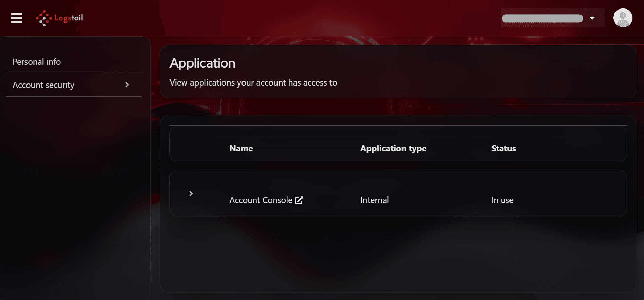Screen dimensions: 644x300
Task: Select the In use status cell
Action: [x=502, y=200]
